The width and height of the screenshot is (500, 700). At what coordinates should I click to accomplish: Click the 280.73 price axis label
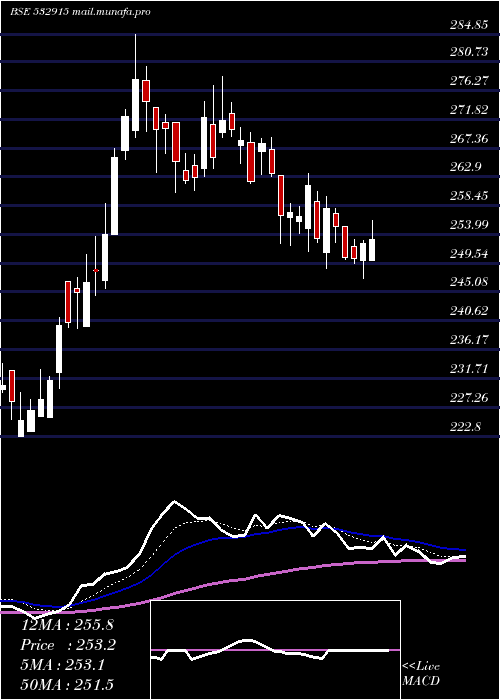click(x=469, y=52)
